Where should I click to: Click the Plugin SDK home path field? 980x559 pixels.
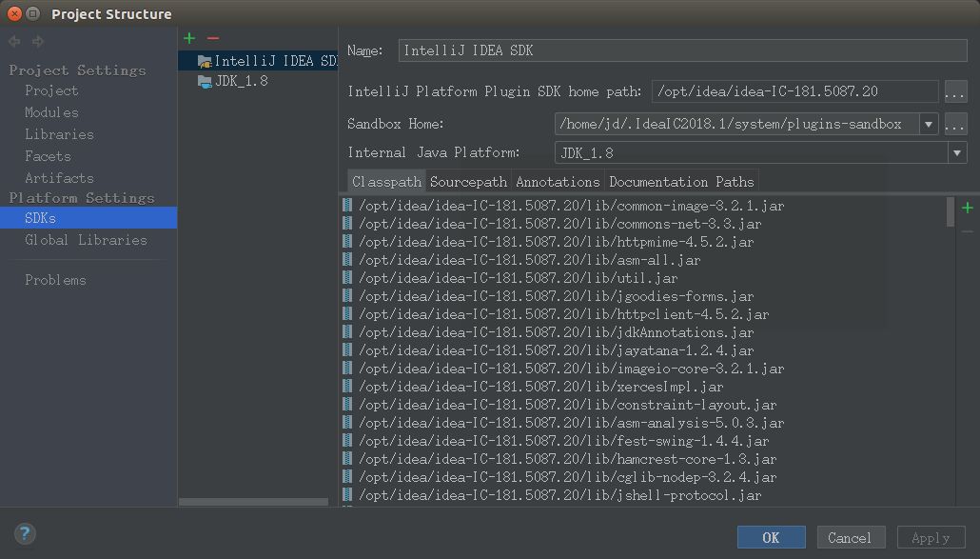tap(794, 92)
